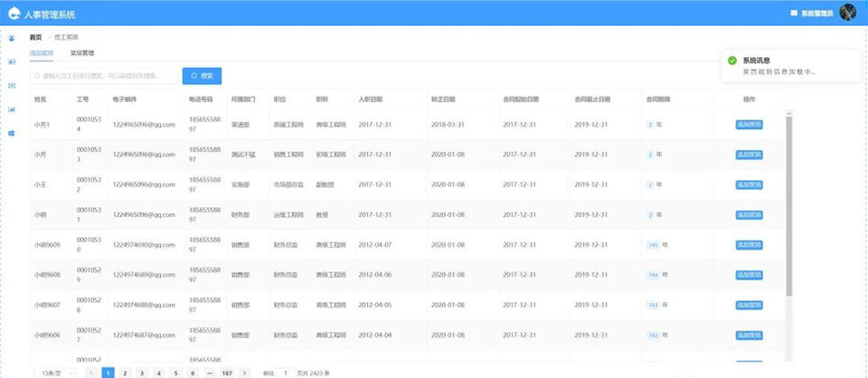
Task: Click the blue 搜索 button
Action: coord(202,76)
